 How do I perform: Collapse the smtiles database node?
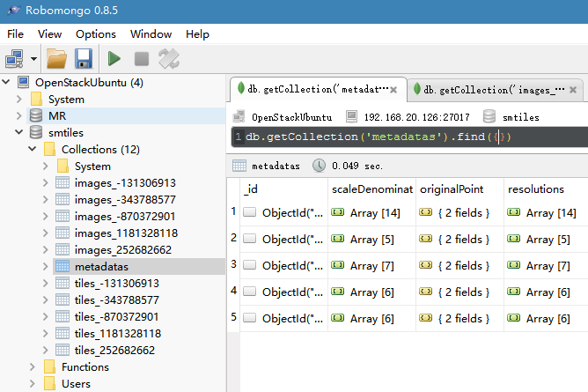tap(19, 132)
